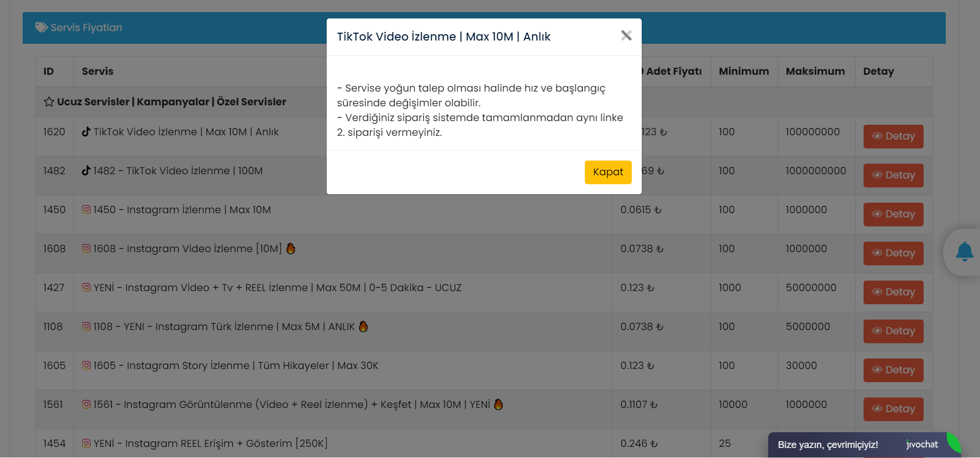Click maximum value 100000000 in row 1620
This screenshot has width=980, height=458.
point(812,132)
